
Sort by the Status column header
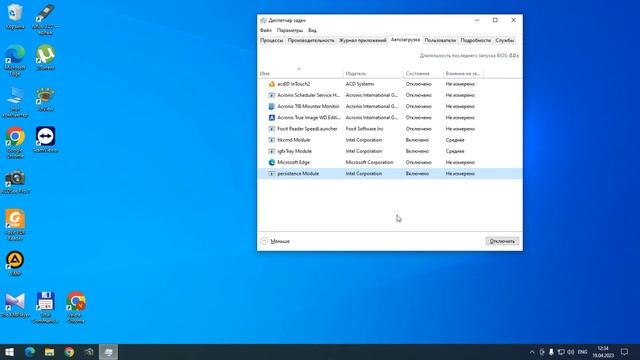tap(423, 73)
